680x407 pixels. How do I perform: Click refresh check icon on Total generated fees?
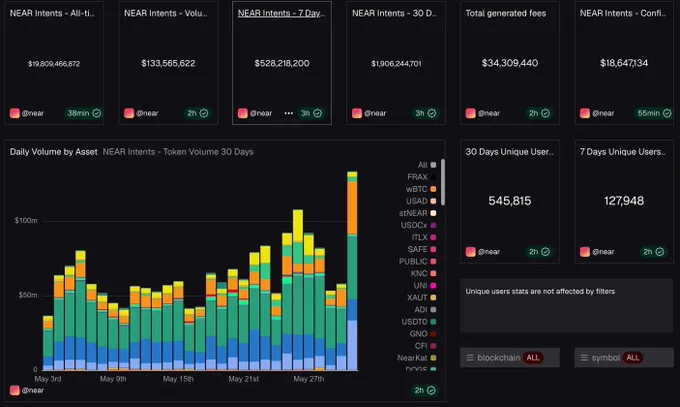coord(546,113)
